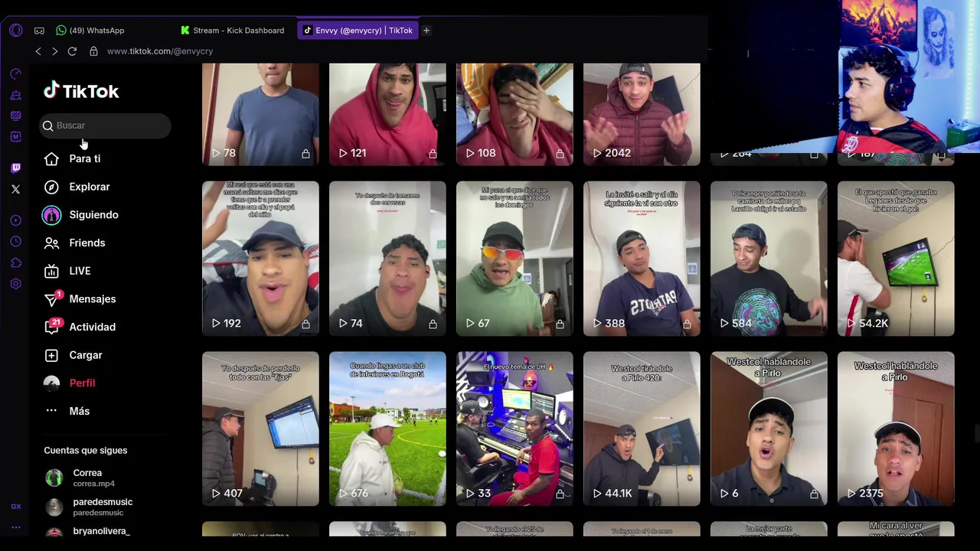This screenshot has height=551, width=980.
Task: Click the Buscar search field
Action: click(105, 126)
